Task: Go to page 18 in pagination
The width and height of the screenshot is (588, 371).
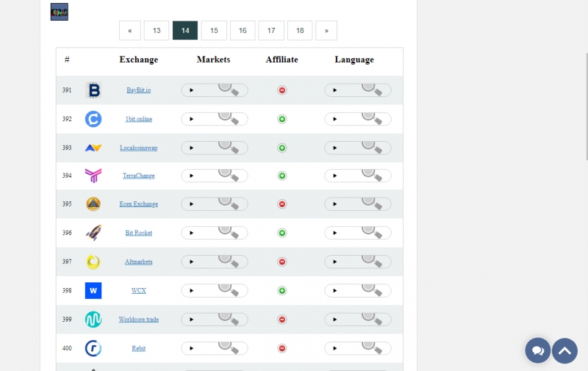Action: (300, 30)
